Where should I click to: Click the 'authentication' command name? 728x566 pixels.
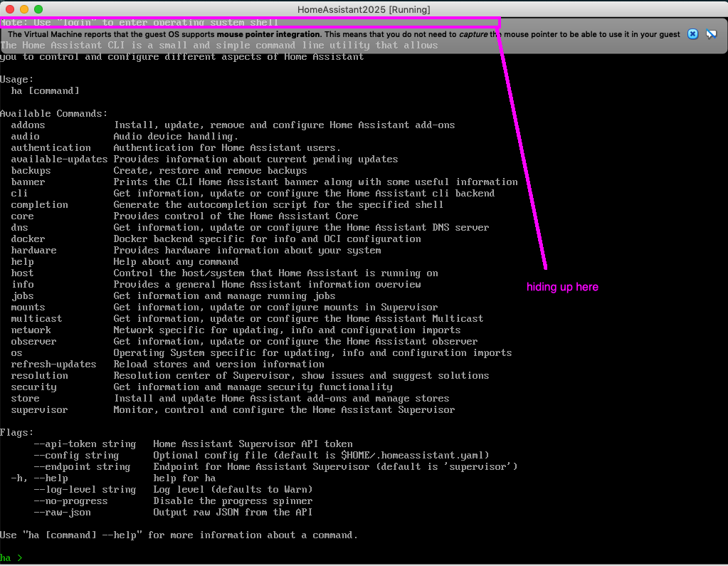tap(51, 147)
